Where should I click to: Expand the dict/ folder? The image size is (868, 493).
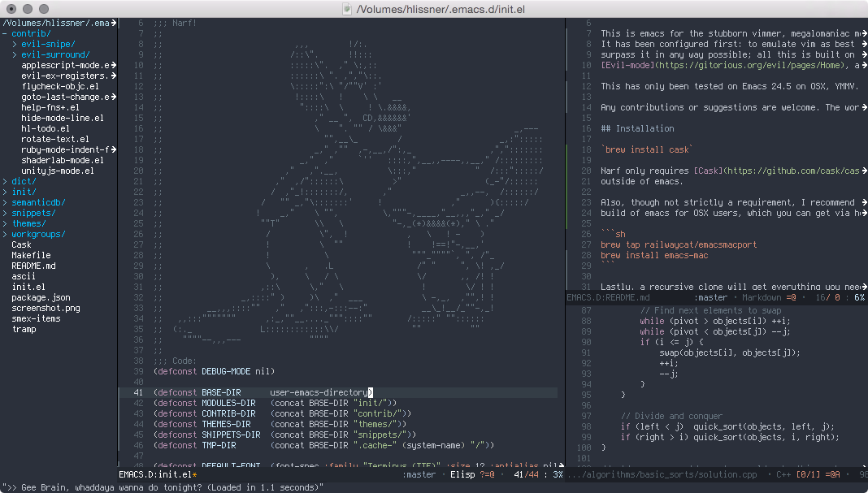pyautogui.click(x=5, y=181)
